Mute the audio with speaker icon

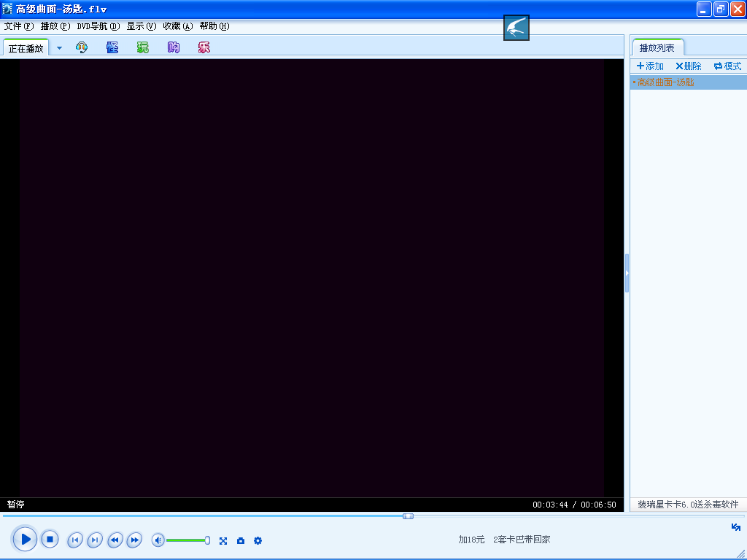158,540
